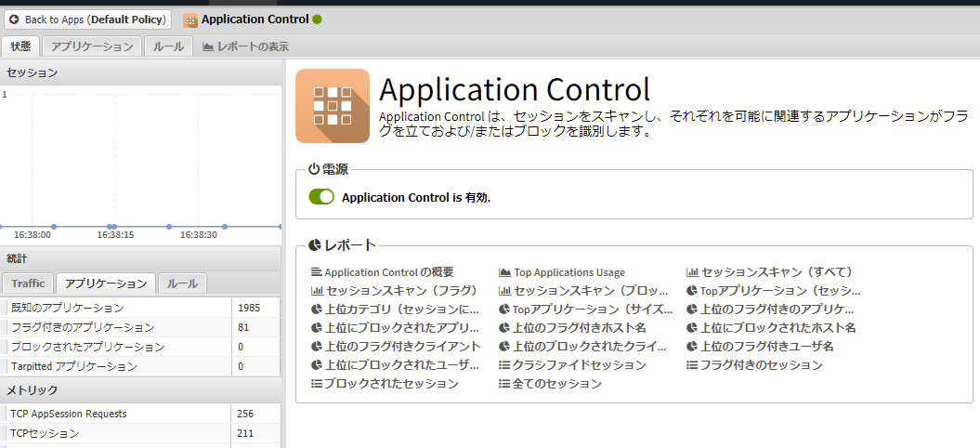
Task: Open the Application Control の概要 report
Action: (388, 272)
